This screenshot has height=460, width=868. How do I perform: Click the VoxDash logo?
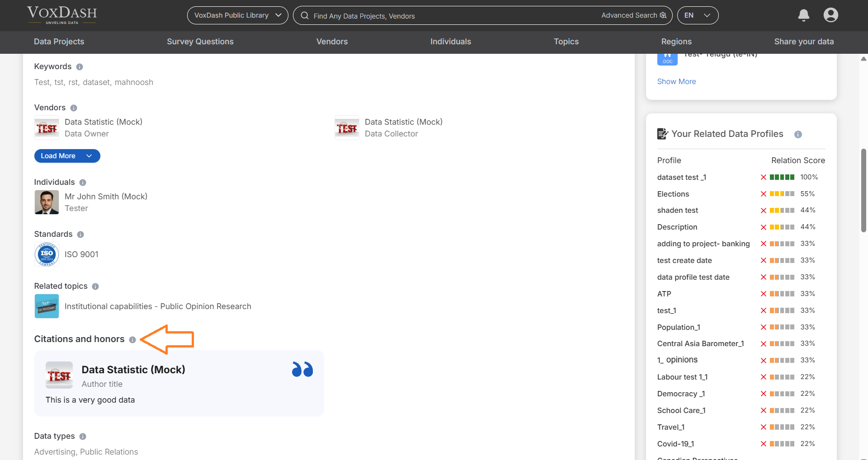click(x=62, y=15)
